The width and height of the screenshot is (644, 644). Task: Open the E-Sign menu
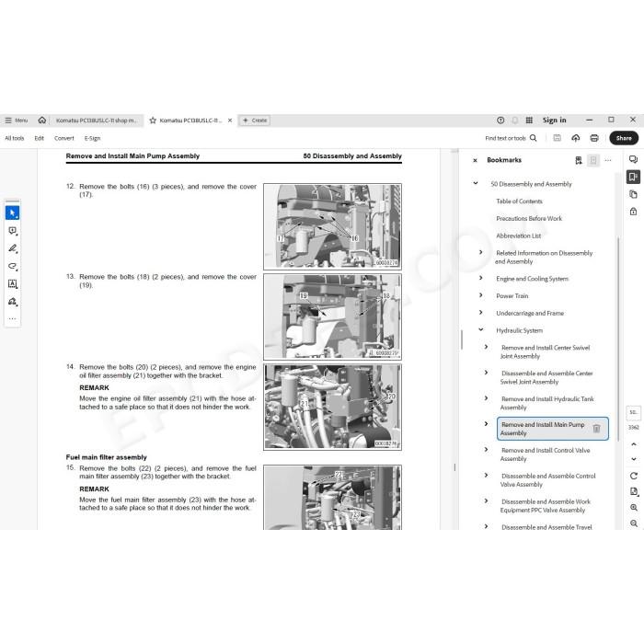coord(92,138)
